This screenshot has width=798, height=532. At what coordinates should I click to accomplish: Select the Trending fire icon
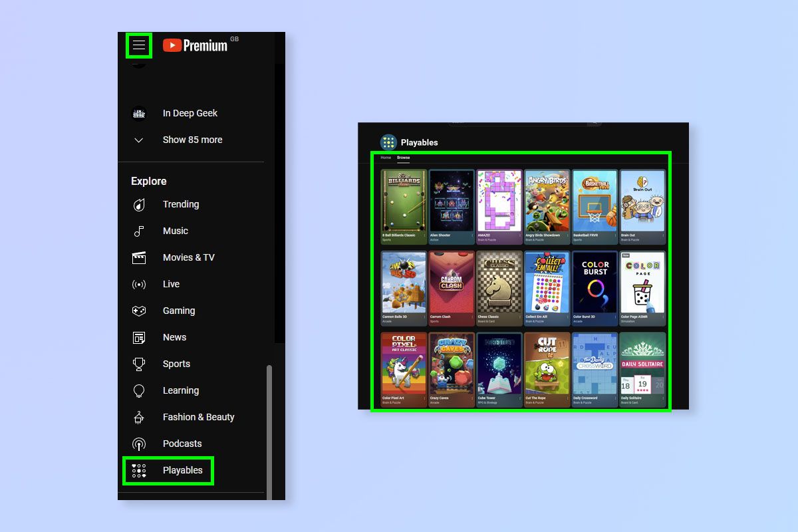click(x=138, y=204)
